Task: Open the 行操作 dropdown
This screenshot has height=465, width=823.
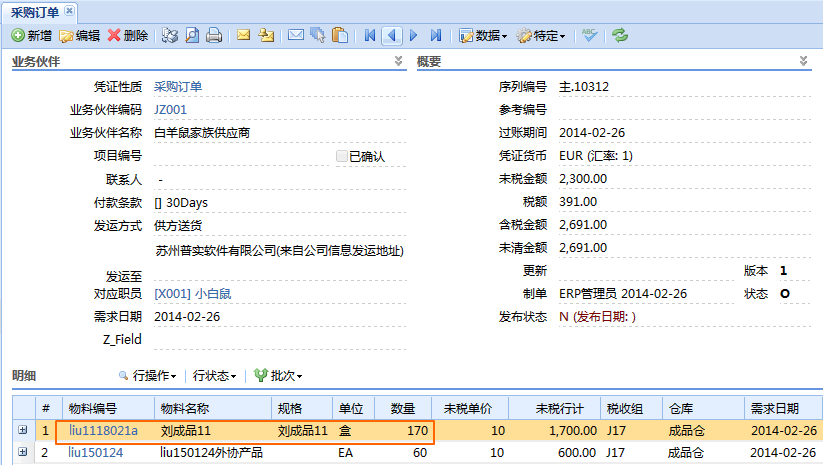Action: [147, 376]
